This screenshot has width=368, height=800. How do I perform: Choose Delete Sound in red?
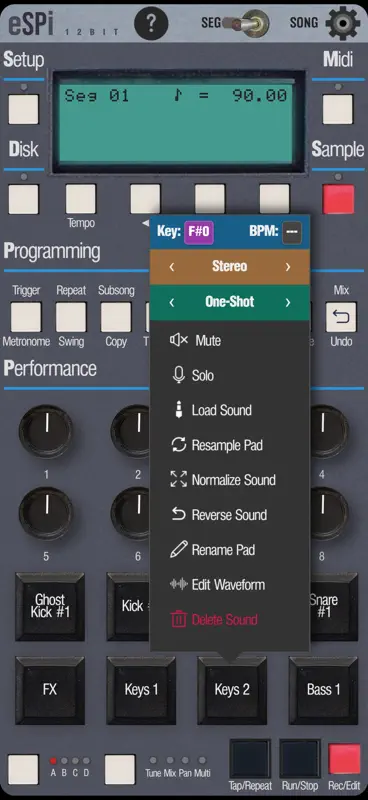click(x=230, y=619)
